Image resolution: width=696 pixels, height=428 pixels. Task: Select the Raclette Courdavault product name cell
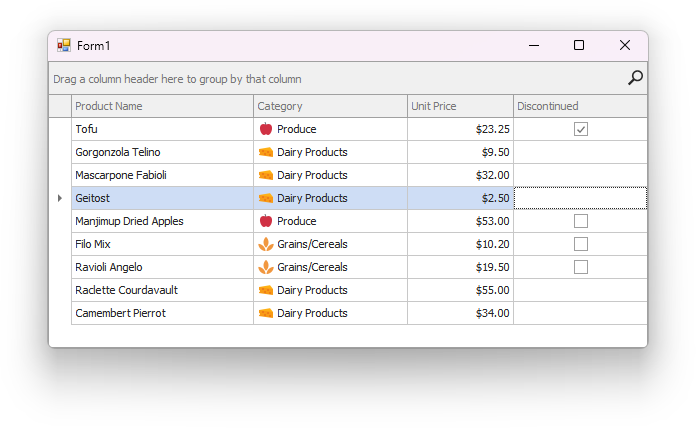[x=162, y=290]
